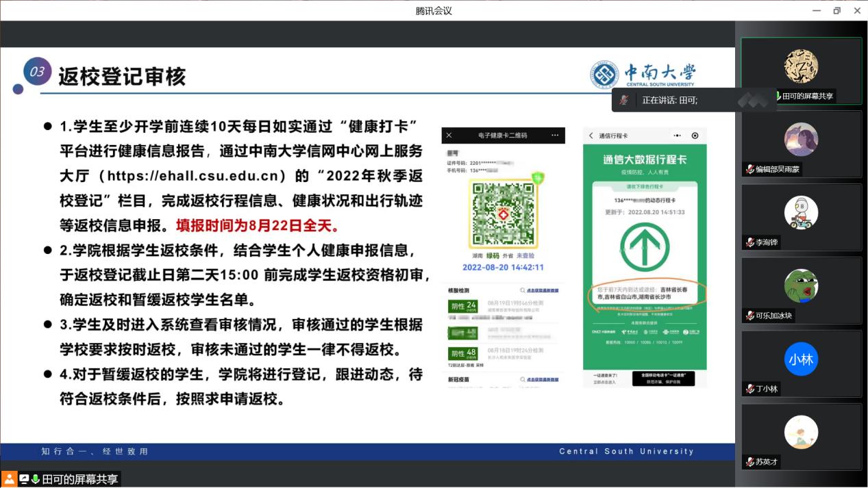Click the anime avatar of 编辑部吴雨蒙
Viewport: 868px width, 488px height.
click(x=801, y=140)
